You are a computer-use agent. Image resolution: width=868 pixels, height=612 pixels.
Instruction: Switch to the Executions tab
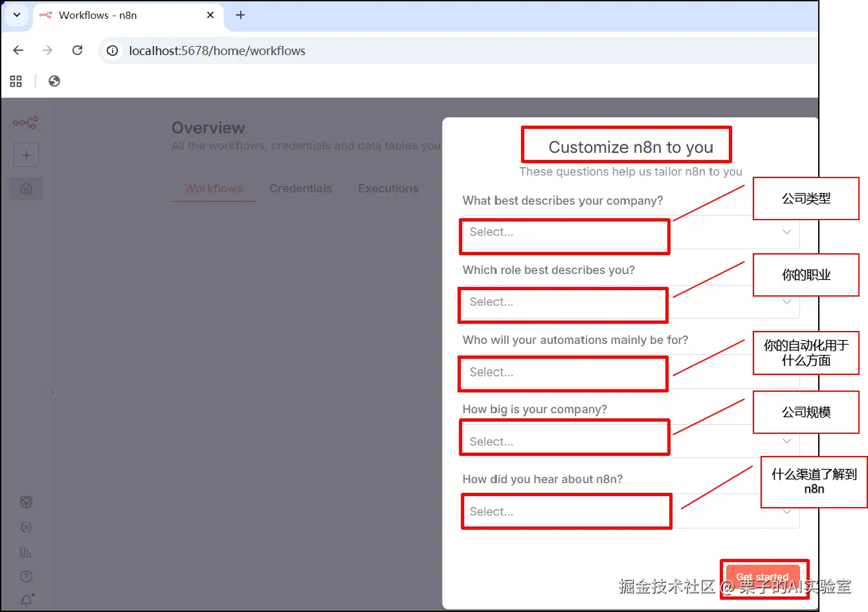(388, 188)
